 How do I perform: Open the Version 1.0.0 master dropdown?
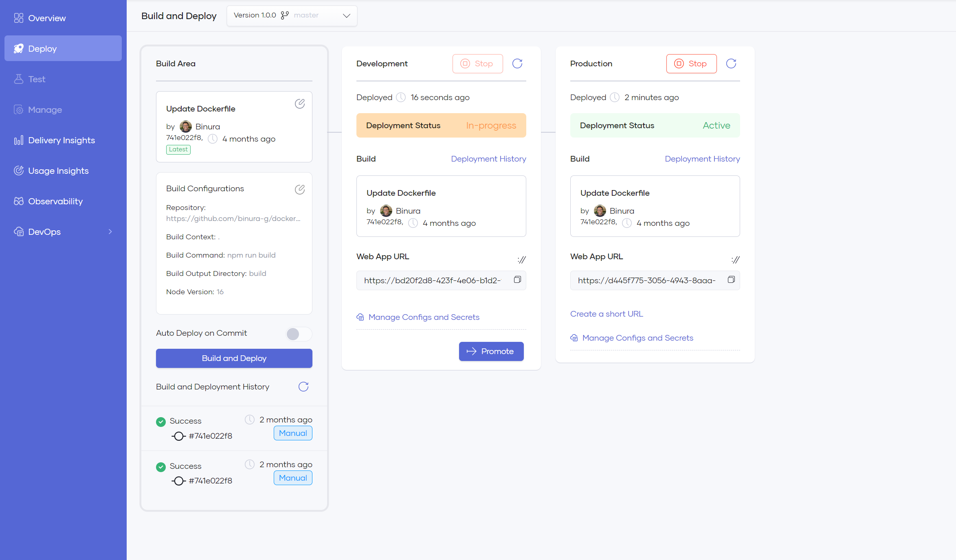coord(292,15)
